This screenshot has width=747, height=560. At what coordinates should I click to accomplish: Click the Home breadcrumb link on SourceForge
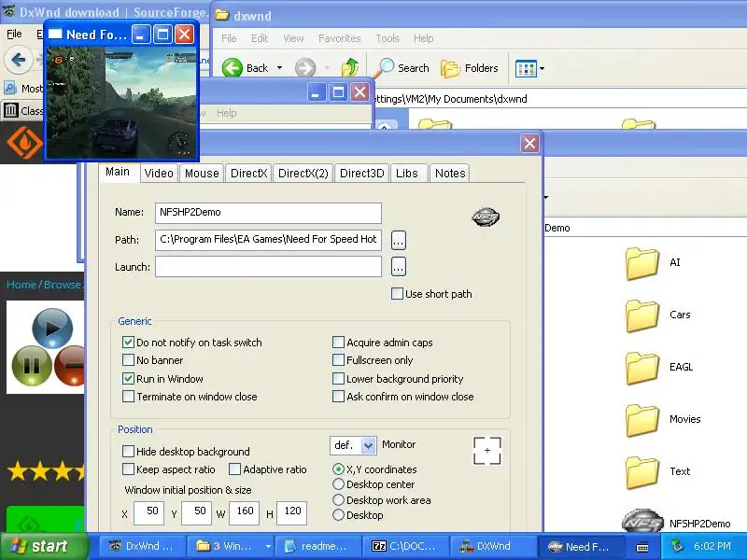coord(21,285)
